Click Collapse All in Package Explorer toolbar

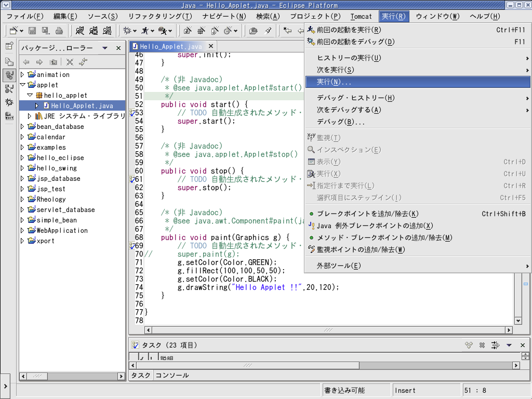point(70,62)
